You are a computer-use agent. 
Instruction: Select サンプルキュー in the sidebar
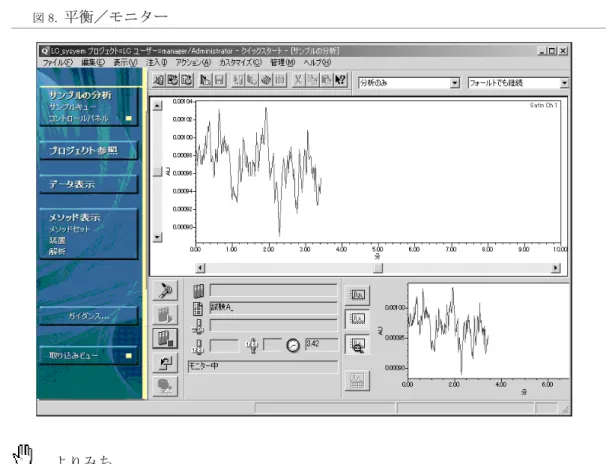click(73, 107)
